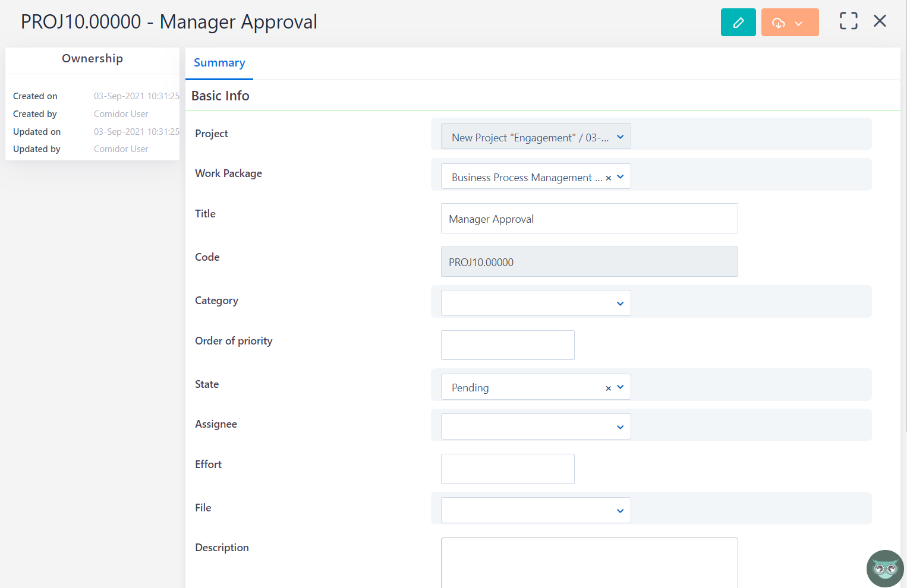Open the State dropdown
The height and width of the screenshot is (588, 907).
tap(620, 387)
